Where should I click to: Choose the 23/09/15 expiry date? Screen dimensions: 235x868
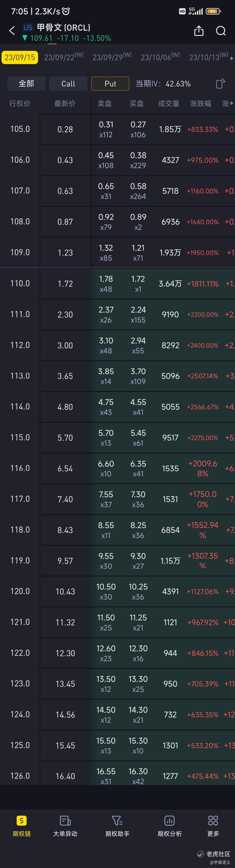point(20,57)
